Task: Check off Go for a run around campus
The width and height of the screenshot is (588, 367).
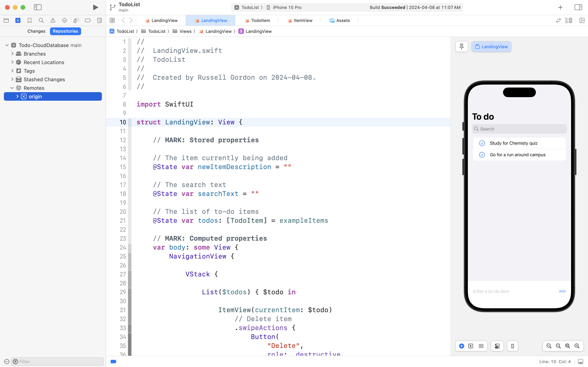Action: (482, 155)
